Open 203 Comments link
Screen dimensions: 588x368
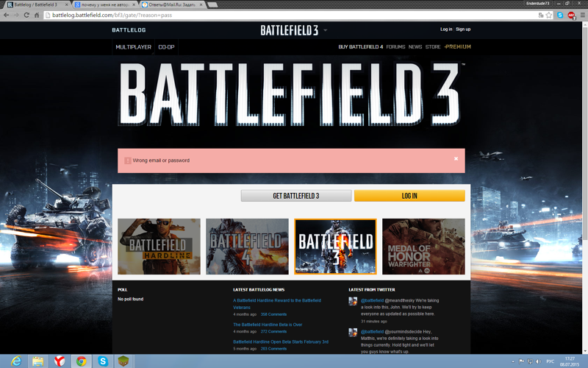(273, 348)
